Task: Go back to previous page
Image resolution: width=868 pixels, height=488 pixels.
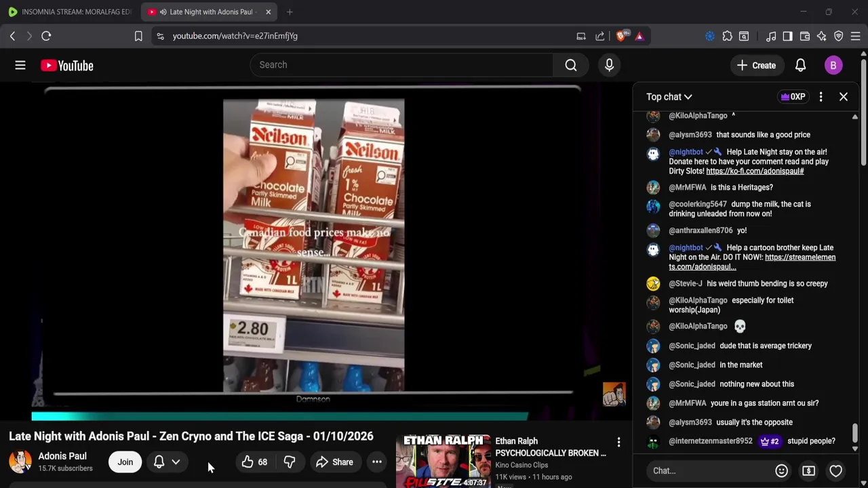Action: 12,36
